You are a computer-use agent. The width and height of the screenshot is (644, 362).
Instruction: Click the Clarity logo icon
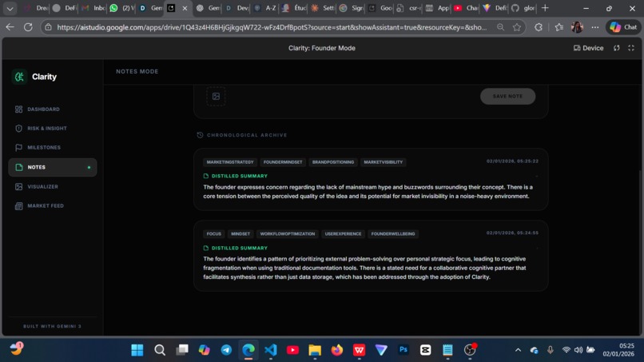(x=19, y=77)
